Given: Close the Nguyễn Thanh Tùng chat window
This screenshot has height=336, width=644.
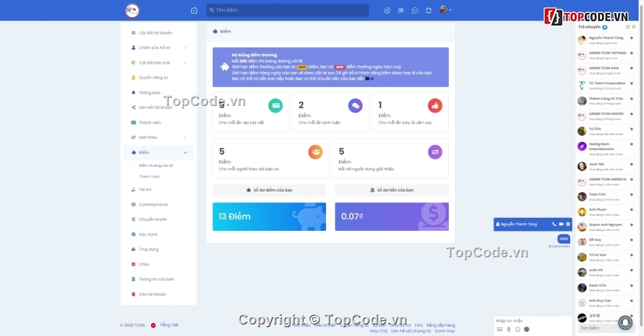Looking at the screenshot, I should pos(568,224).
